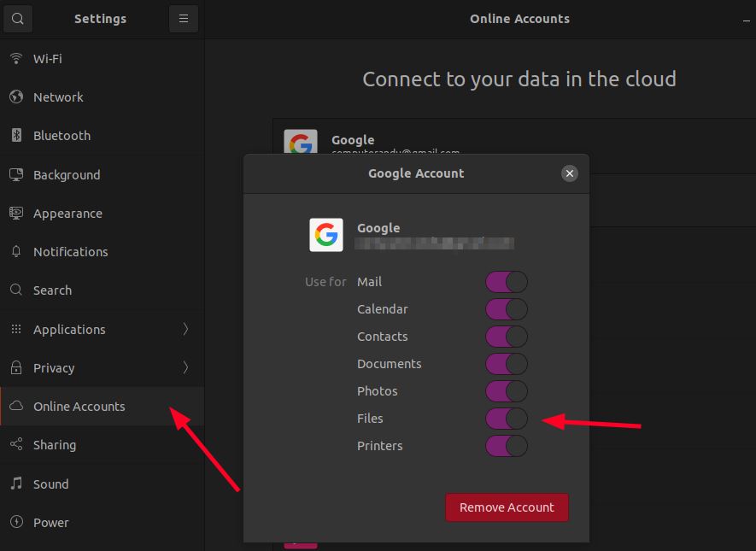Go to Privacy settings
756x551 pixels.
point(102,367)
